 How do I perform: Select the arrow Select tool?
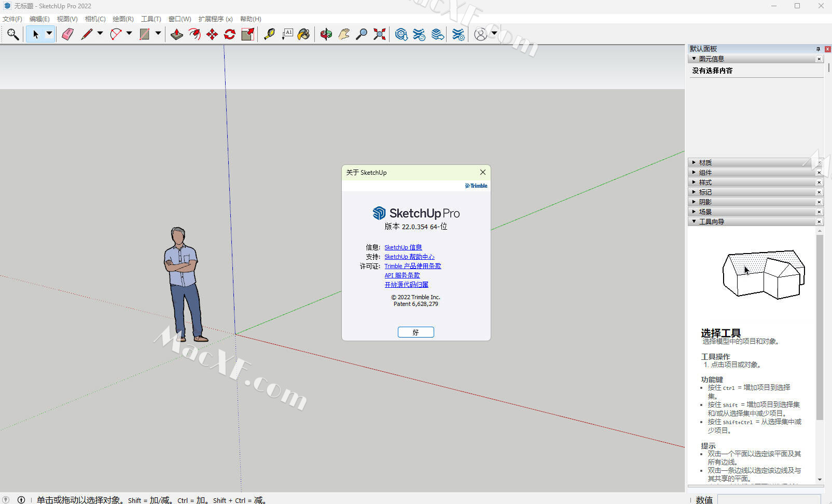click(x=36, y=34)
